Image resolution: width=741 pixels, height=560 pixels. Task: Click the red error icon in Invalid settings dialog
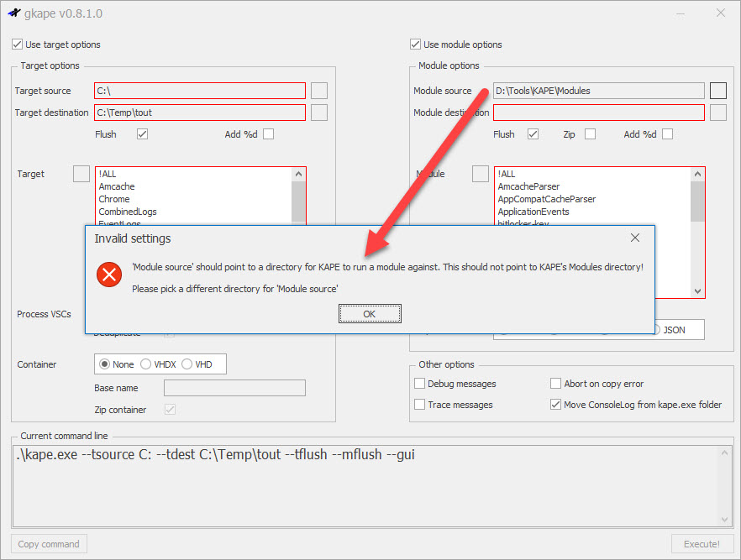109,275
